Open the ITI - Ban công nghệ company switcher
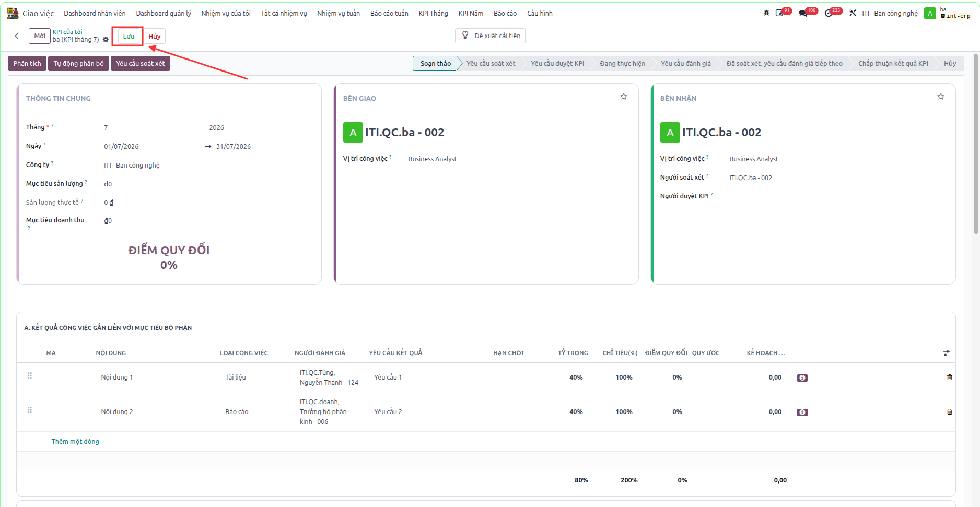 (890, 13)
